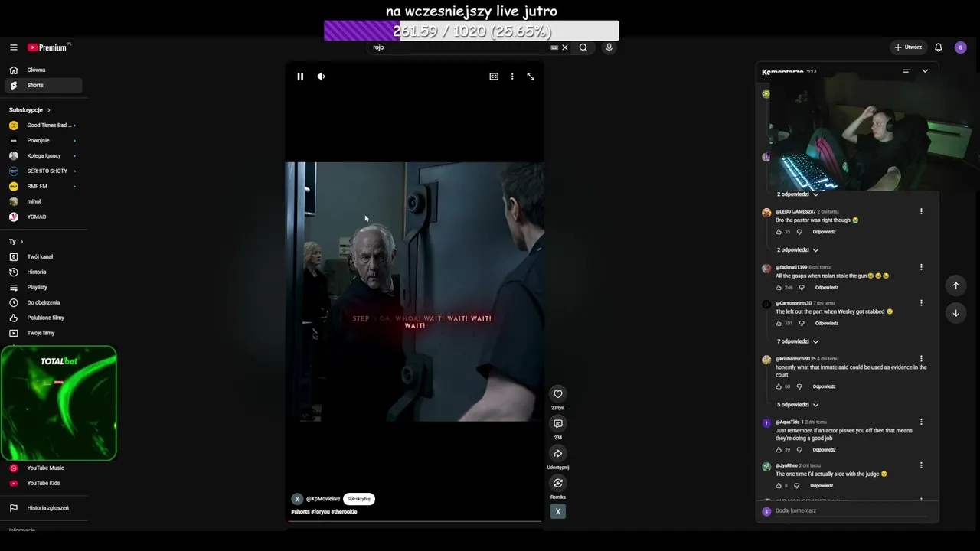Clear the search query with X
The image size is (980, 551).
click(565, 47)
